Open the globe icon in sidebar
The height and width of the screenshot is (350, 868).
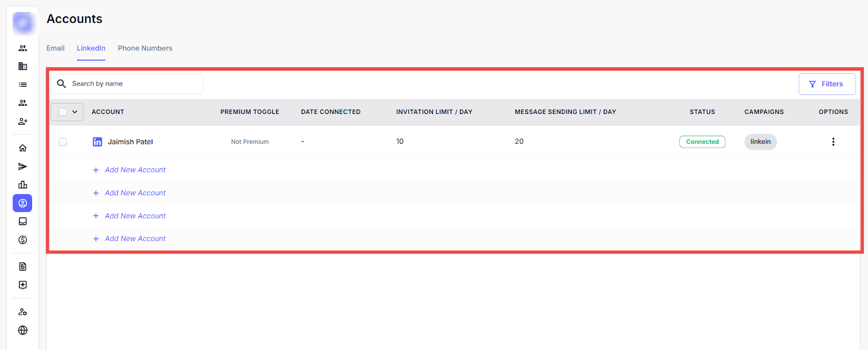23,330
